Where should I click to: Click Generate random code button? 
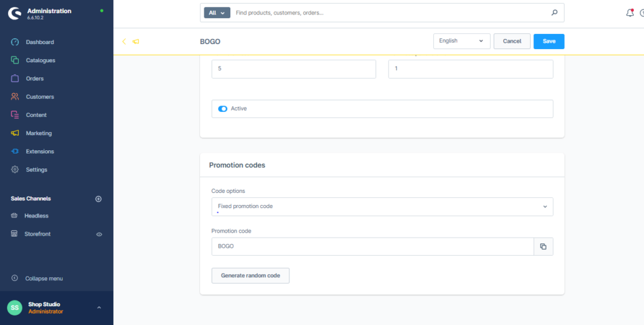[250, 276]
